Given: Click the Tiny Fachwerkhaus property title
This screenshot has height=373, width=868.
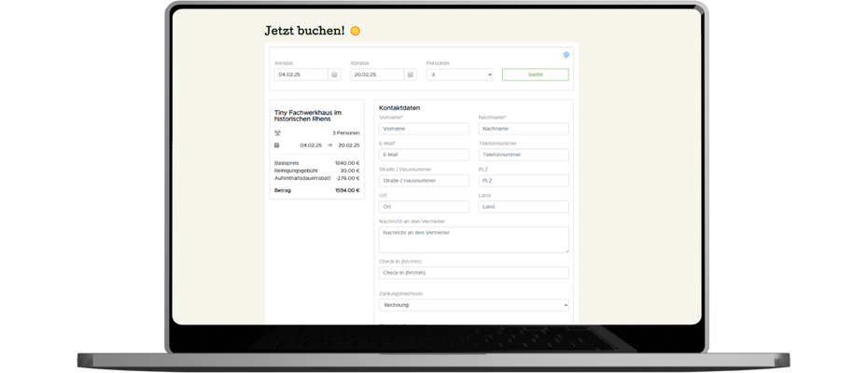Looking at the screenshot, I should click(x=308, y=116).
